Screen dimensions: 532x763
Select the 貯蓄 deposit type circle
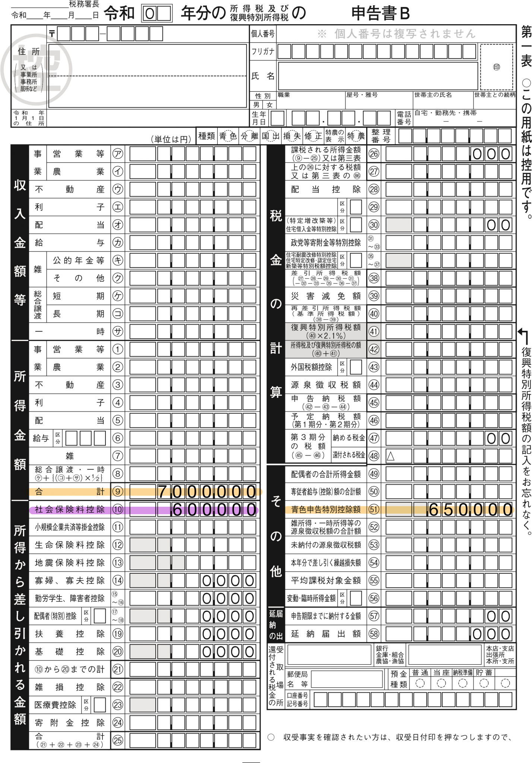tap(484, 683)
